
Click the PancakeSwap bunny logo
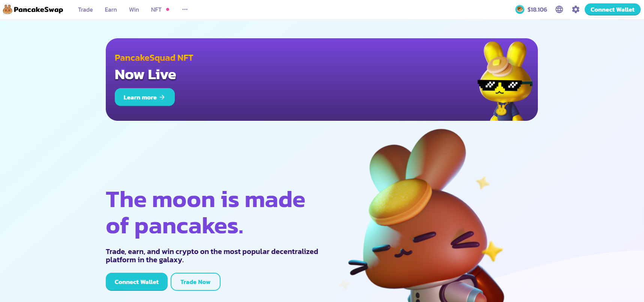pos(8,9)
